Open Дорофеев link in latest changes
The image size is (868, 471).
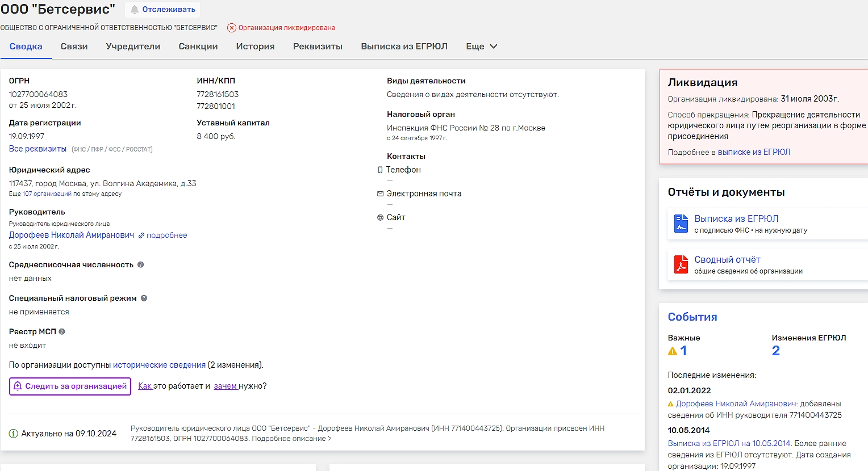(736, 404)
